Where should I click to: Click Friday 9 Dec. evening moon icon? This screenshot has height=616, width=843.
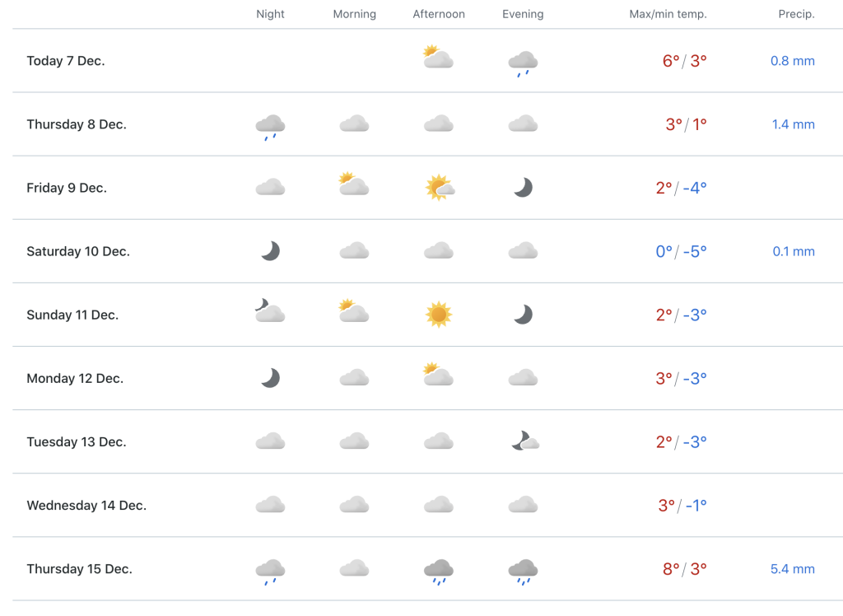[x=523, y=187]
